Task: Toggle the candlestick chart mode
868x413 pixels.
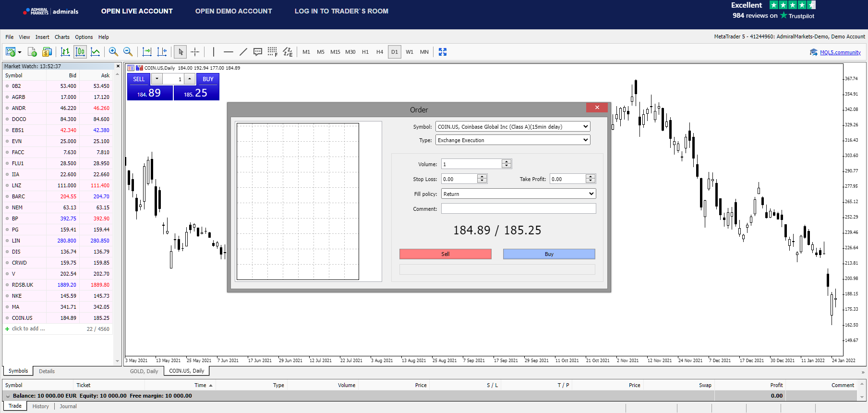Action: pyautogui.click(x=80, y=52)
